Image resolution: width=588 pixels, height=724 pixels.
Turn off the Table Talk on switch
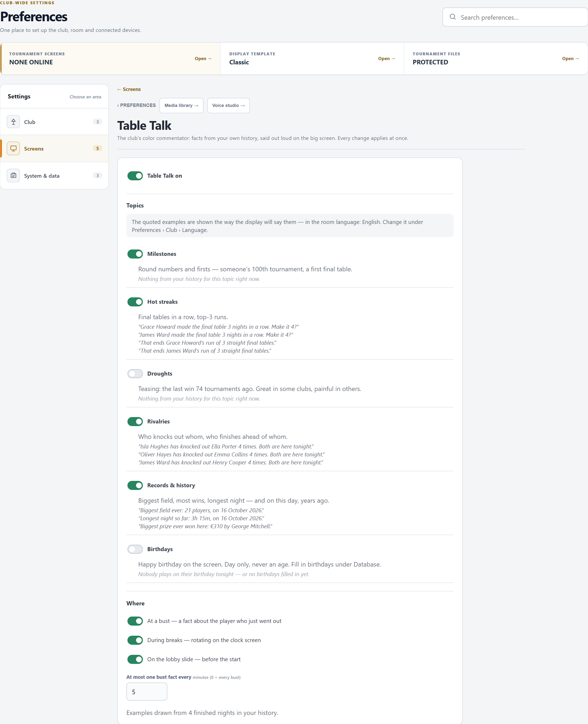coord(135,176)
